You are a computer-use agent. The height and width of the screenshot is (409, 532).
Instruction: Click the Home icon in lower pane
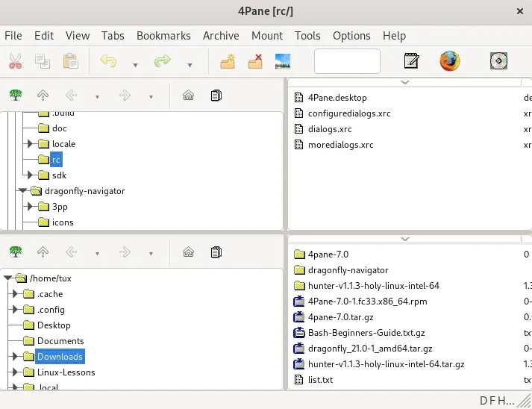[x=188, y=252]
